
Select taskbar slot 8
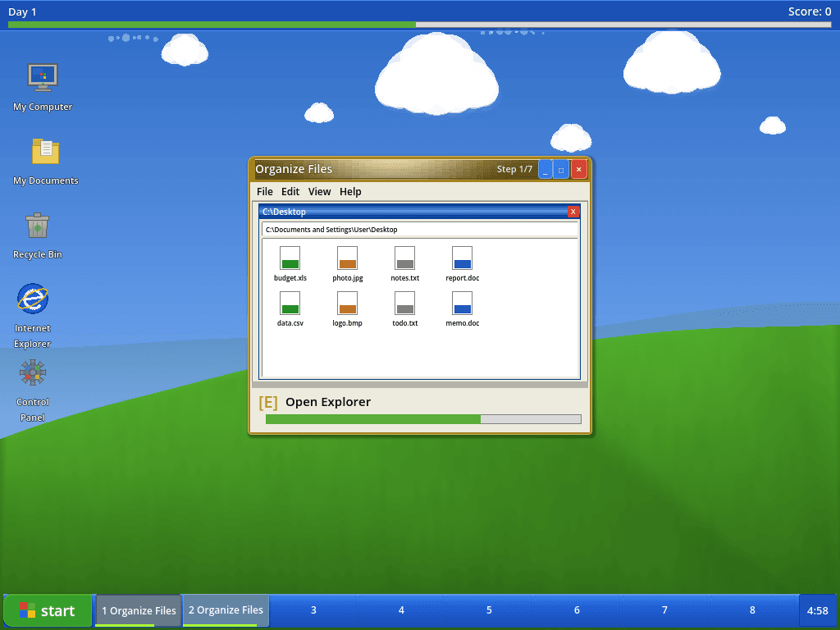(753, 610)
